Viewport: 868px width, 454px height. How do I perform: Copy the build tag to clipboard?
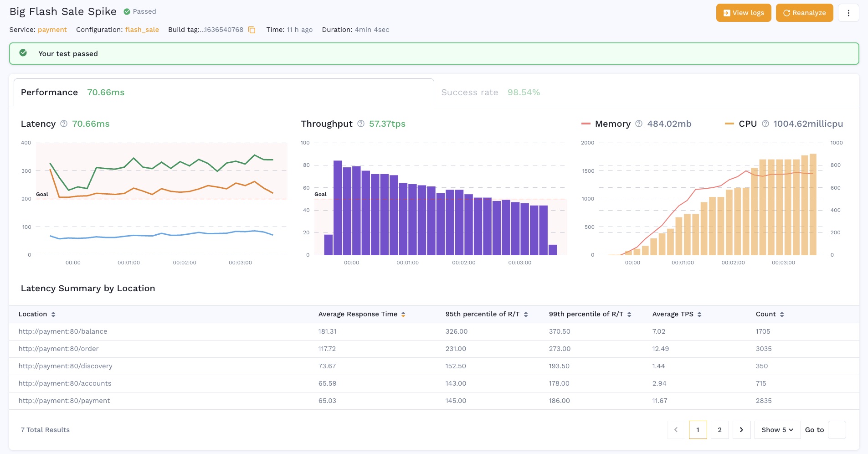point(252,30)
